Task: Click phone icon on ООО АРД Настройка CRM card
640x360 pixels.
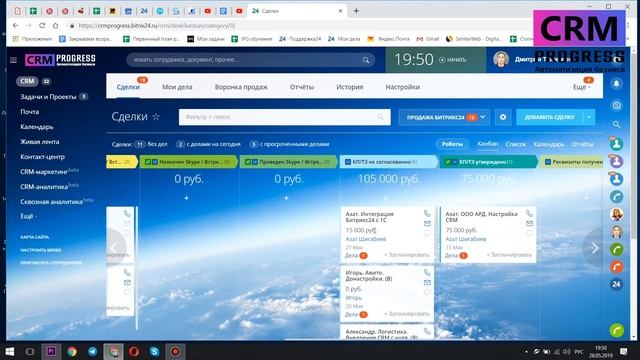Action: (x=529, y=213)
